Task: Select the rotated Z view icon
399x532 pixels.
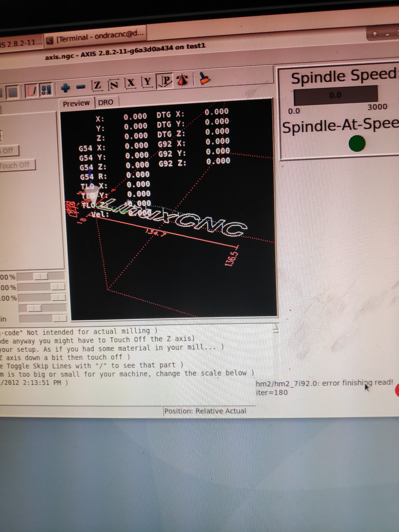Action: (114, 85)
